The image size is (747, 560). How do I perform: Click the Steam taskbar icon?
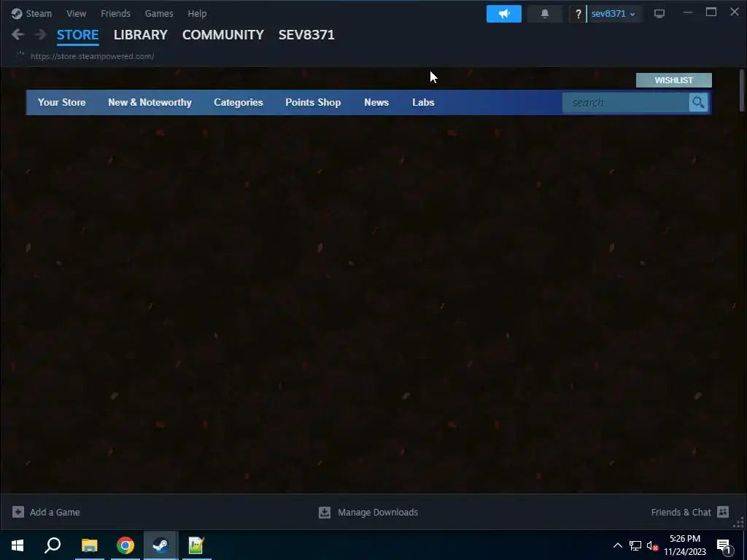tap(160, 545)
